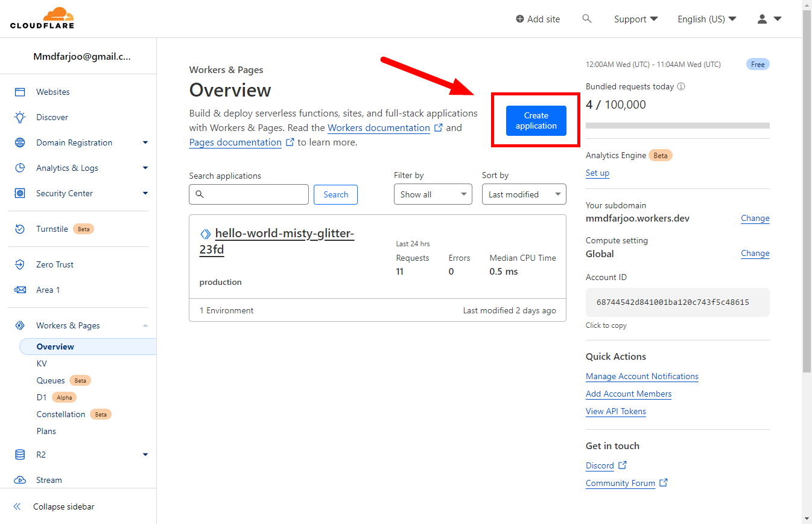Click the Workers & Pages diamond icon
Image resolution: width=812 pixels, height=524 pixels.
coord(20,325)
